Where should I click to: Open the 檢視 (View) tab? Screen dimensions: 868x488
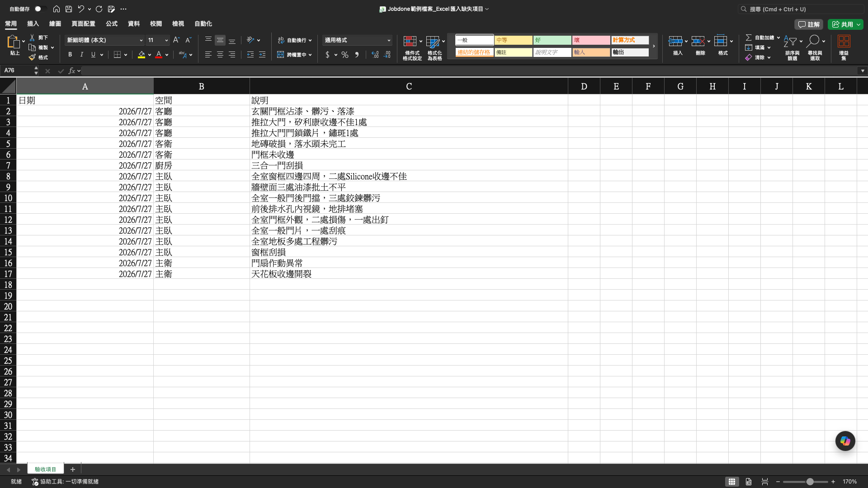178,24
